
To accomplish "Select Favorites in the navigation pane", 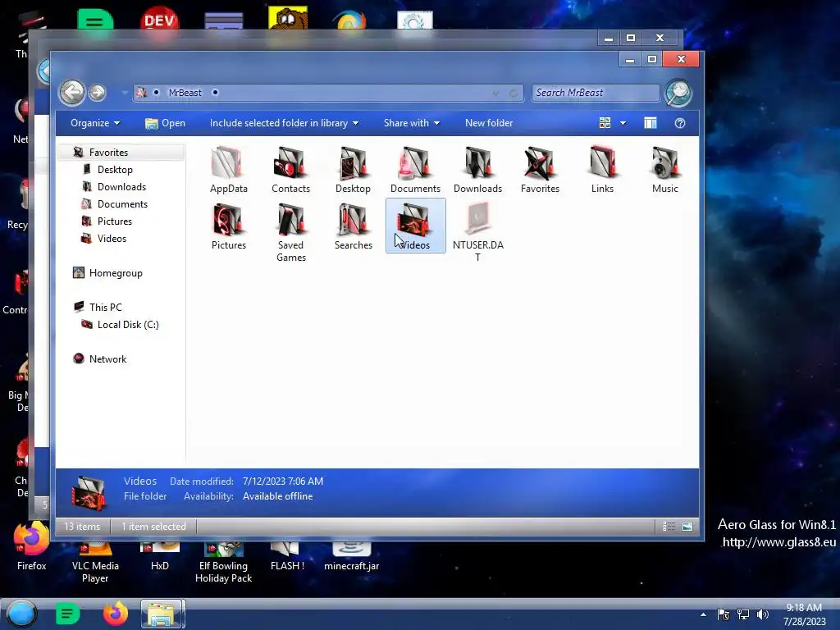I will 108,153.
